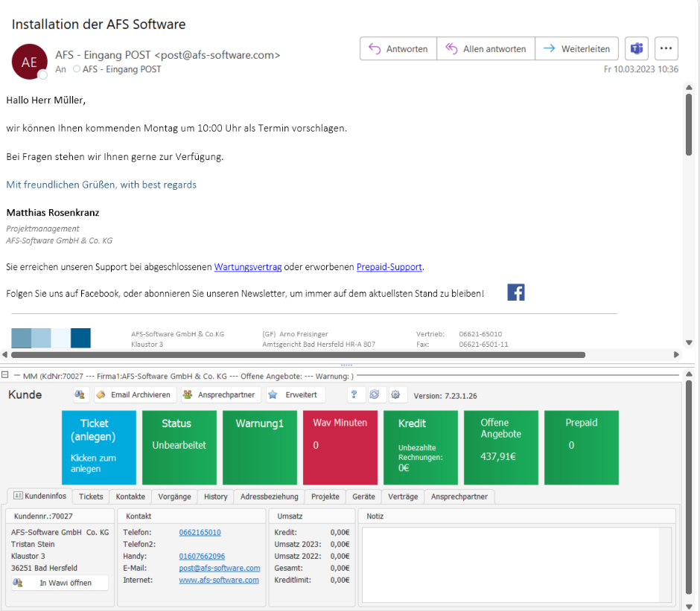Click the Kundennr.:70027 header

[x=43, y=516]
